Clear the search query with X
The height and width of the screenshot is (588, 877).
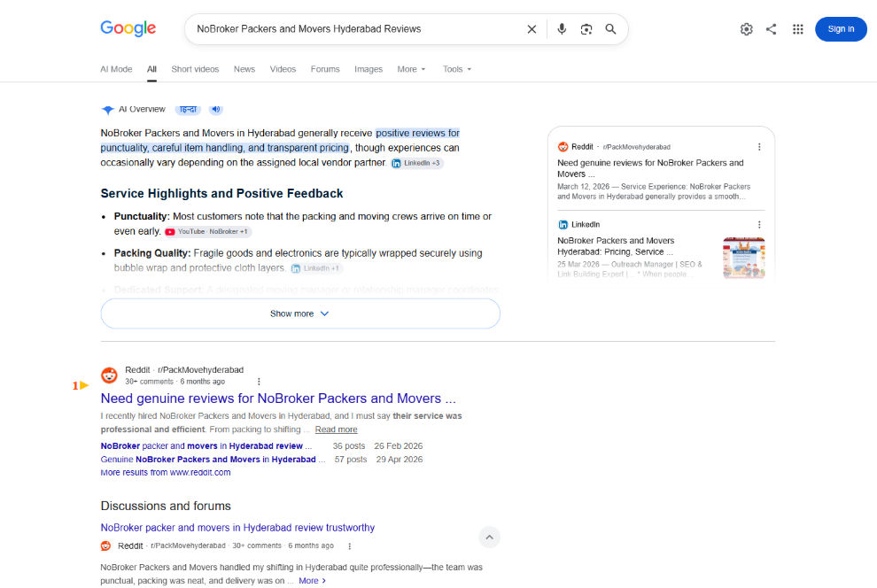pos(532,29)
